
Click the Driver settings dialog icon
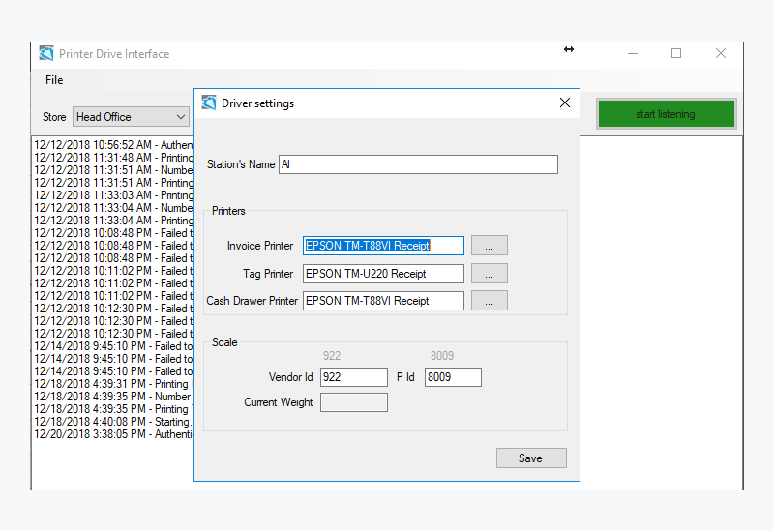209,103
